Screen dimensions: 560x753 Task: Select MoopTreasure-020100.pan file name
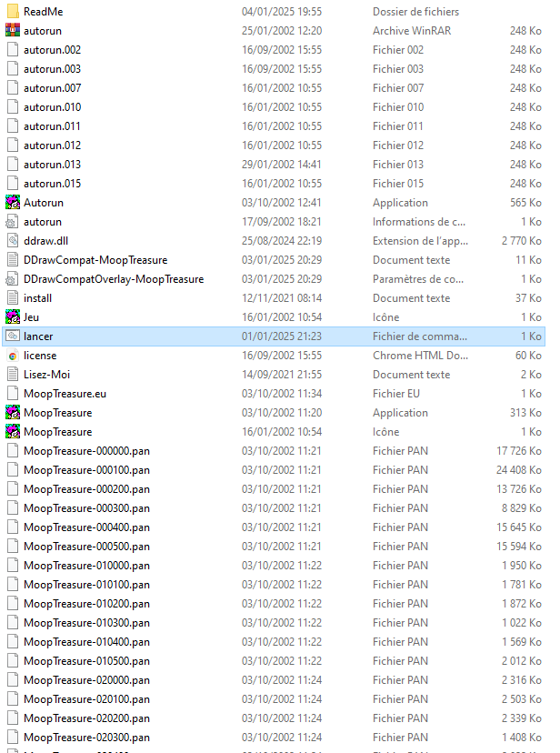[x=87, y=699]
